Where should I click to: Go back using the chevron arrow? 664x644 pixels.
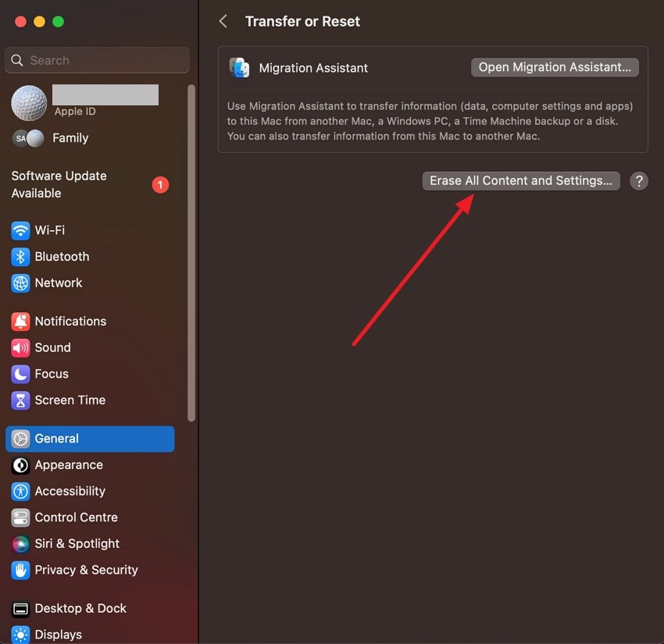coord(223,21)
